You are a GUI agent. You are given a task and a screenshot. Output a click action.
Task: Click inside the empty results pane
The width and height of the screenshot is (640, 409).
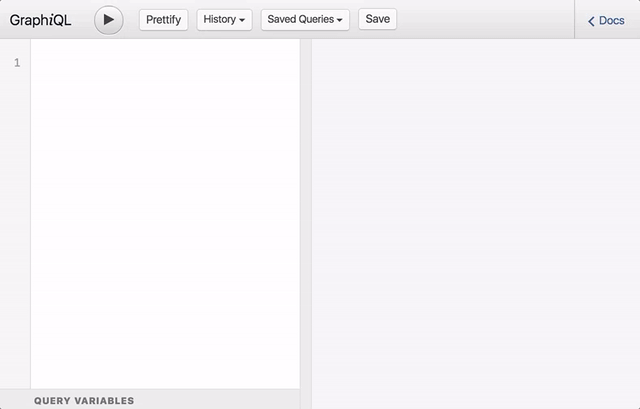(x=475, y=220)
